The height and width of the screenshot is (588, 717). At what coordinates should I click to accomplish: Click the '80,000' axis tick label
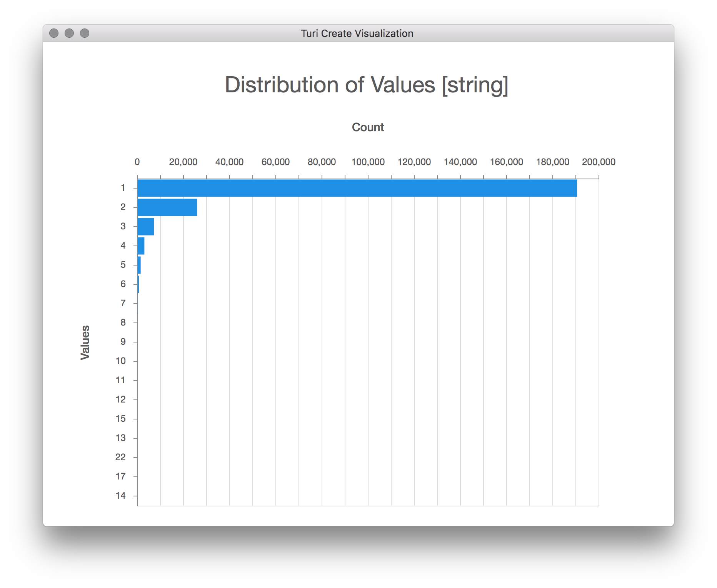pos(322,162)
